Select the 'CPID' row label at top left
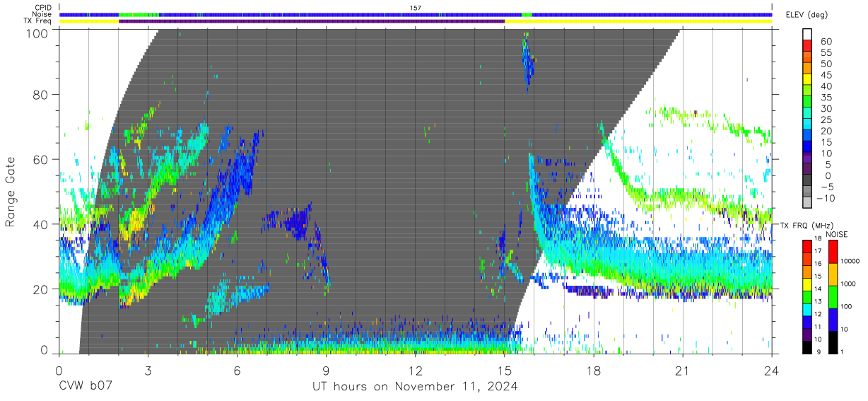Viewport: 868px width, 401px height. [42, 7]
